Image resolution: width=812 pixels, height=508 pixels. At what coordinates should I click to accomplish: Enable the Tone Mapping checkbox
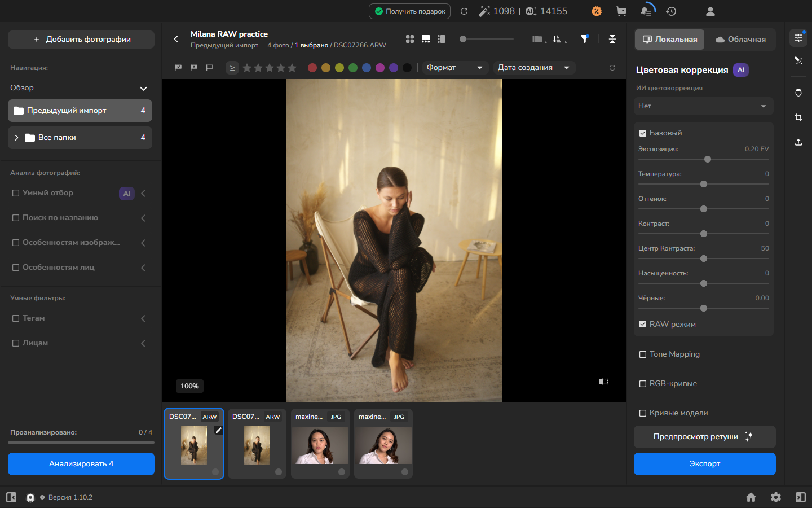tap(643, 354)
